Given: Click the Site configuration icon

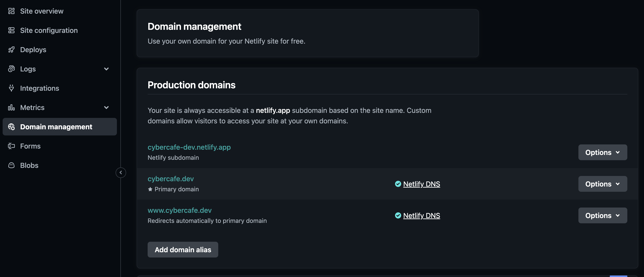Looking at the screenshot, I should point(11,30).
